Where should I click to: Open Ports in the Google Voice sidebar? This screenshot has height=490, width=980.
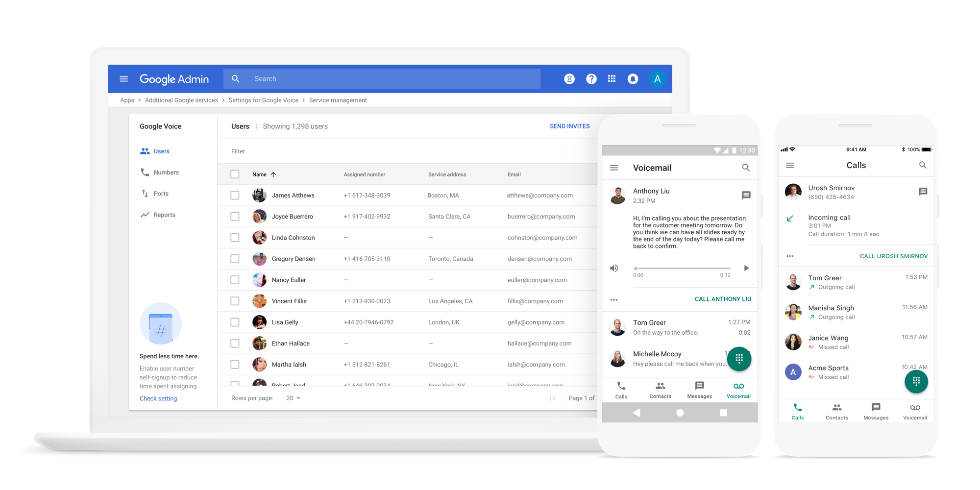(154, 194)
